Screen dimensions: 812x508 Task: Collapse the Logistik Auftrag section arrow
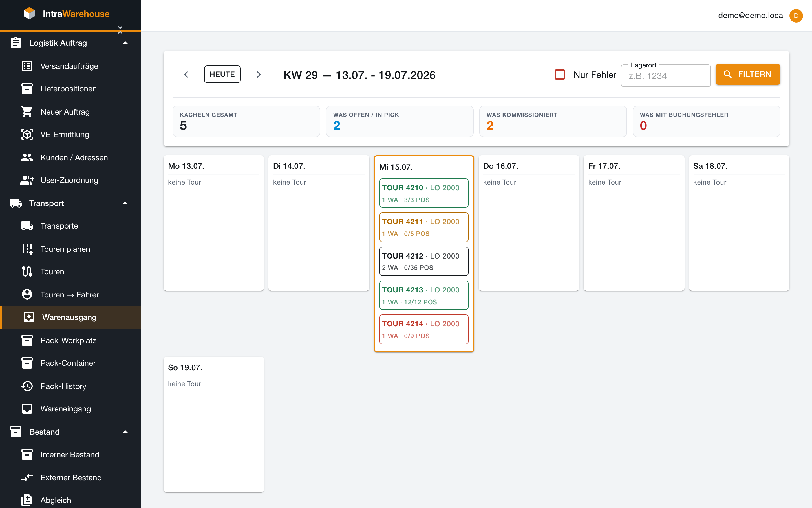125,43
